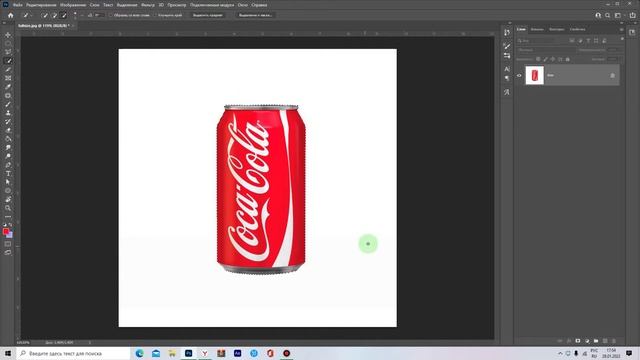Open the Файл menu
640x360 pixels.
[x=18, y=5]
